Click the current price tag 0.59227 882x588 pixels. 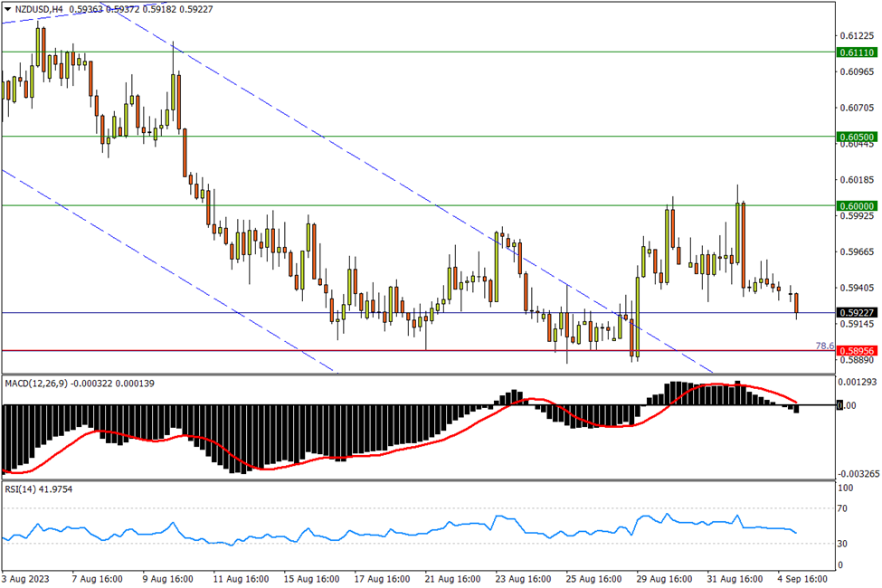point(857,313)
